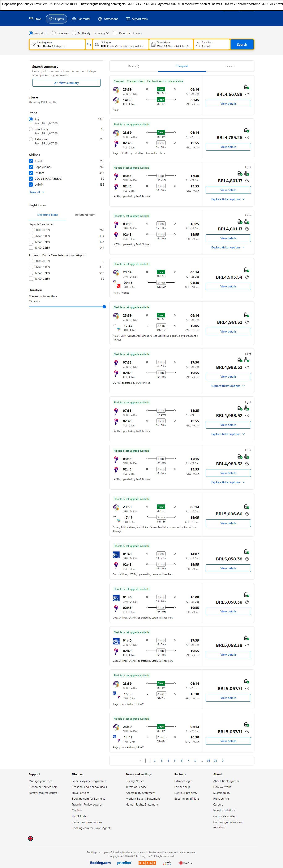Enable Direct flights only checkbox

[x=115, y=33]
